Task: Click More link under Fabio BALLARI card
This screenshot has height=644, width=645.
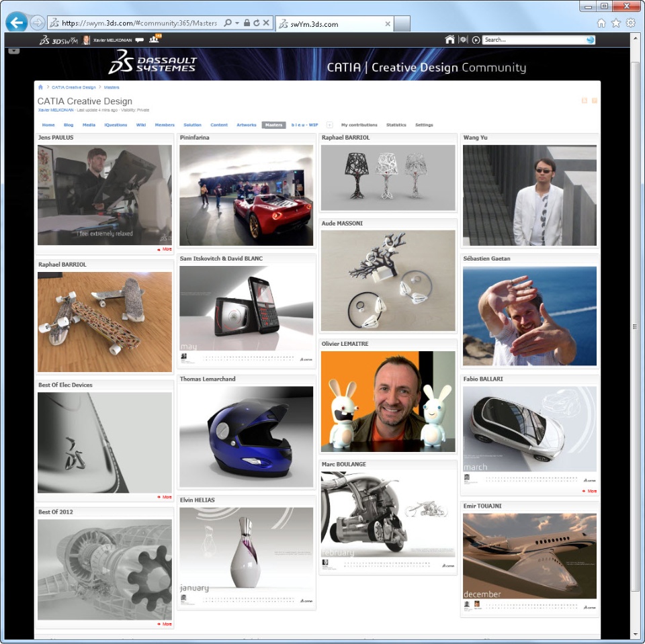Action: (589, 491)
